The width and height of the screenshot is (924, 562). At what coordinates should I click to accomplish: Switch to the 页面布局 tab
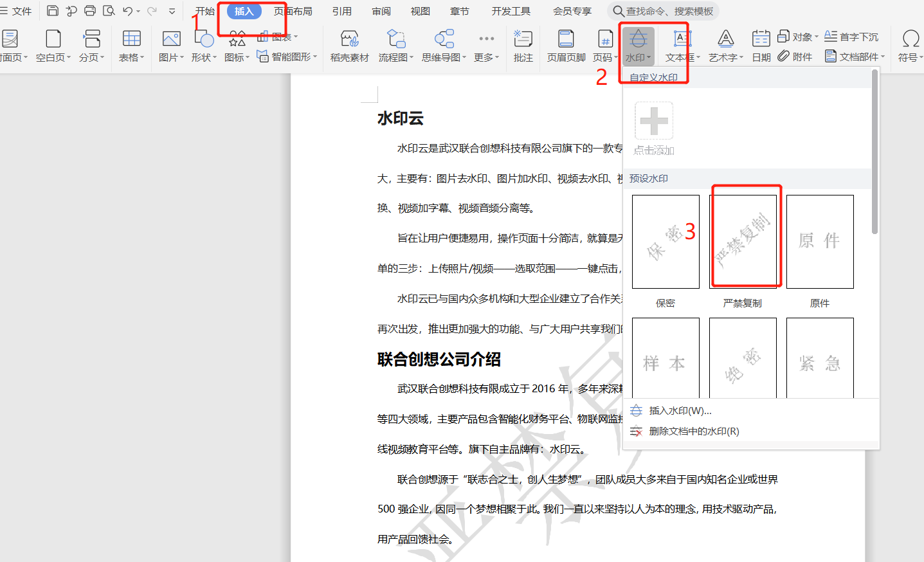293,11
